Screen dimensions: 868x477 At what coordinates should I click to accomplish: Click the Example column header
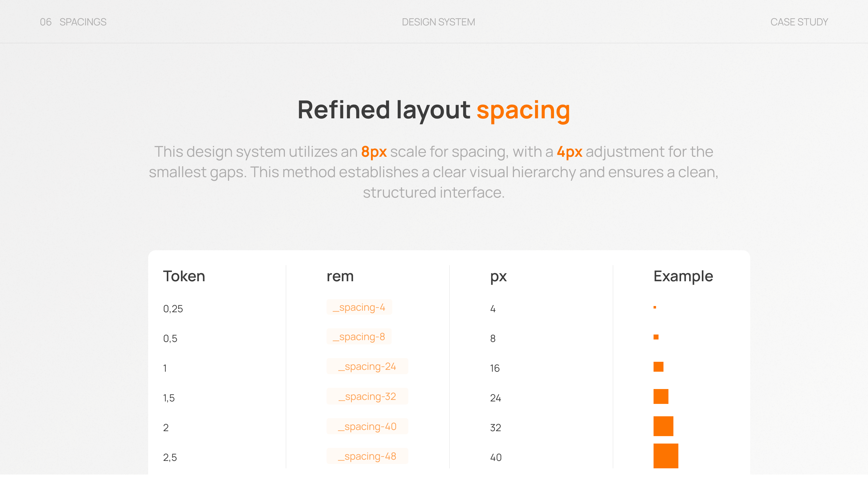(x=683, y=276)
